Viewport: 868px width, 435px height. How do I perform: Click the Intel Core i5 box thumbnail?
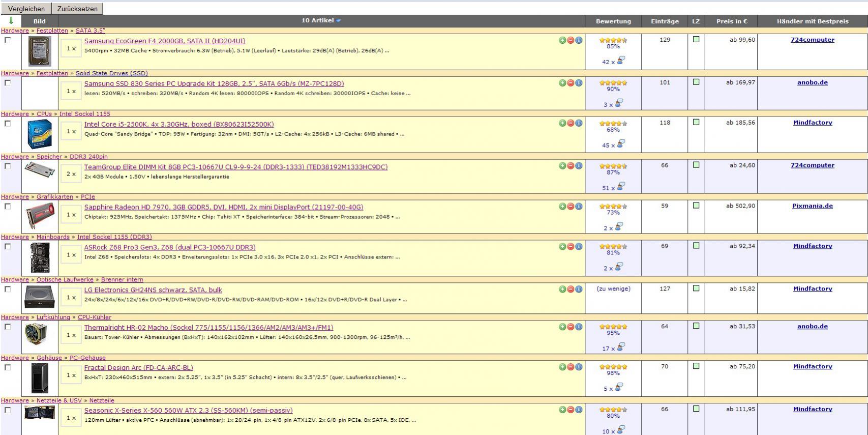pos(40,134)
